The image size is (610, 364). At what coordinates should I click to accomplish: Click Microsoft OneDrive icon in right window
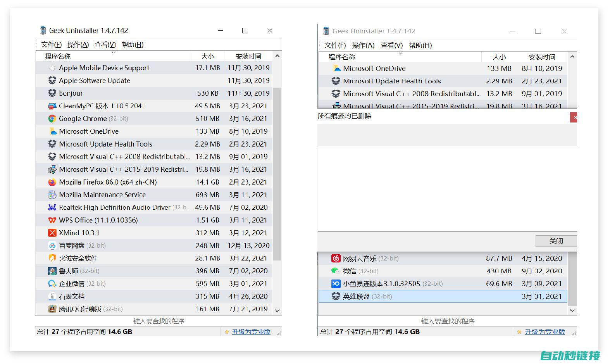pos(336,69)
